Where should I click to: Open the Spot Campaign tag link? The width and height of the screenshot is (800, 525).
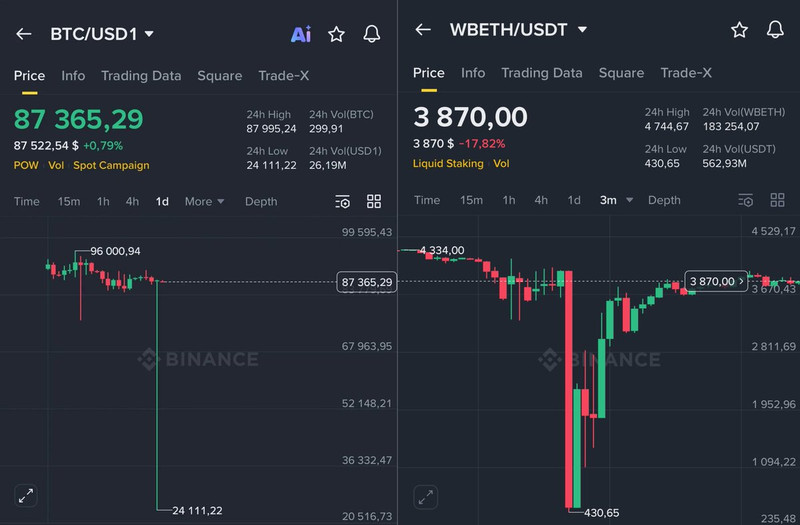tap(111, 165)
